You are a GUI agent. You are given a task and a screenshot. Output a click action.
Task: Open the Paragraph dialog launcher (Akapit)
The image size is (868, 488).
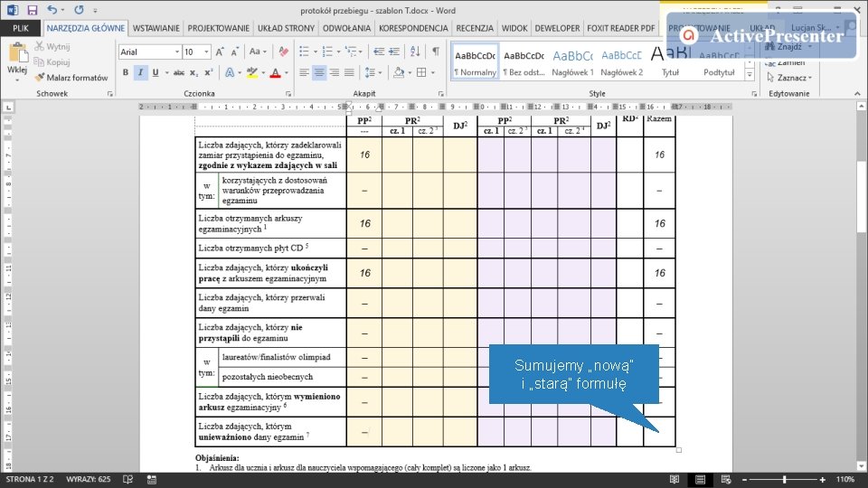click(441, 94)
